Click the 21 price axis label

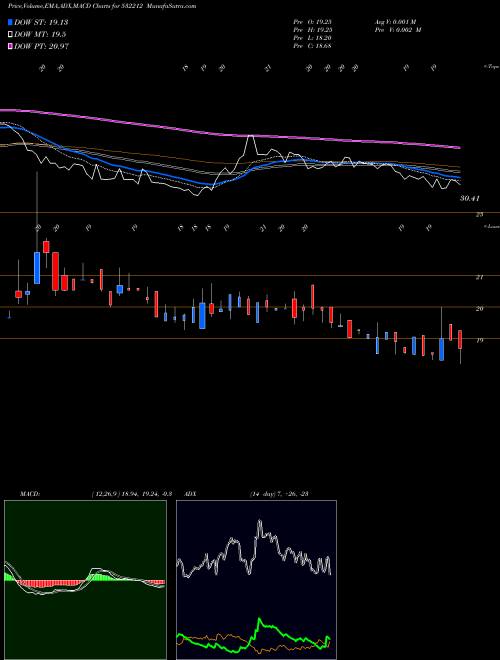[479, 277]
